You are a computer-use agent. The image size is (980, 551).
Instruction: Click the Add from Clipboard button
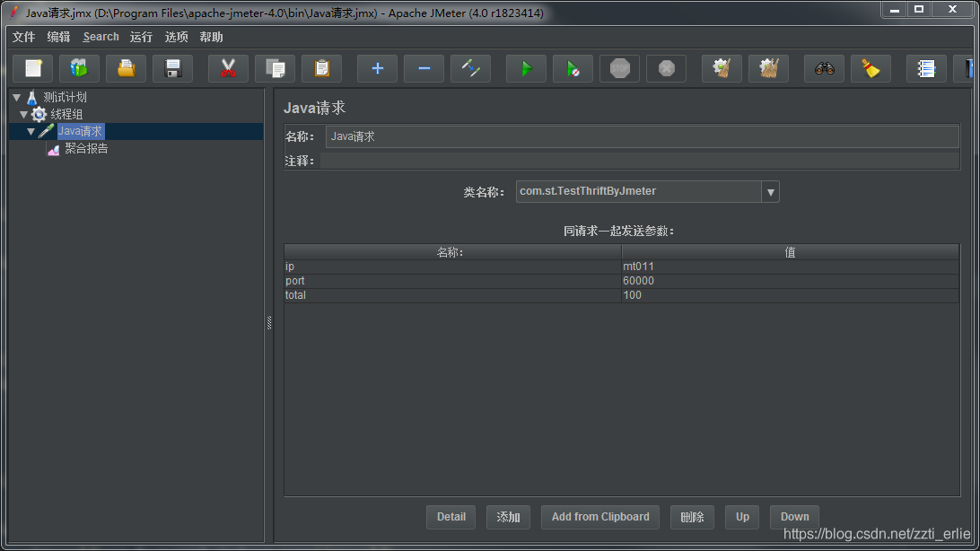[x=599, y=517]
